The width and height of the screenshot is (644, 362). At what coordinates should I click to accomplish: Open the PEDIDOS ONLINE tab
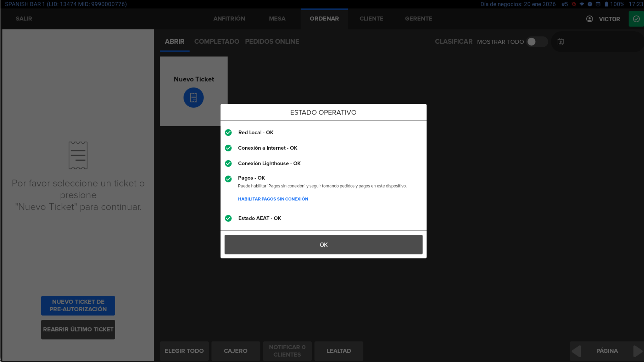tap(272, 42)
